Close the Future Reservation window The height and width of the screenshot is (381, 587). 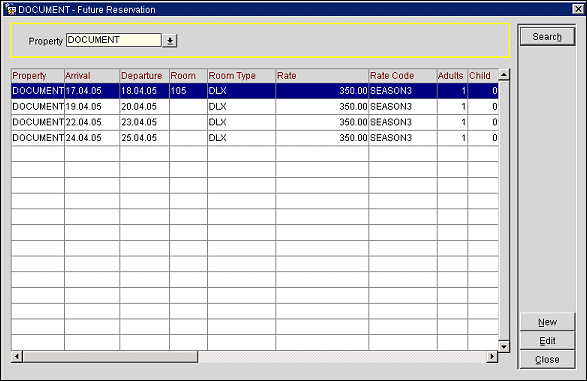pyautogui.click(x=578, y=9)
